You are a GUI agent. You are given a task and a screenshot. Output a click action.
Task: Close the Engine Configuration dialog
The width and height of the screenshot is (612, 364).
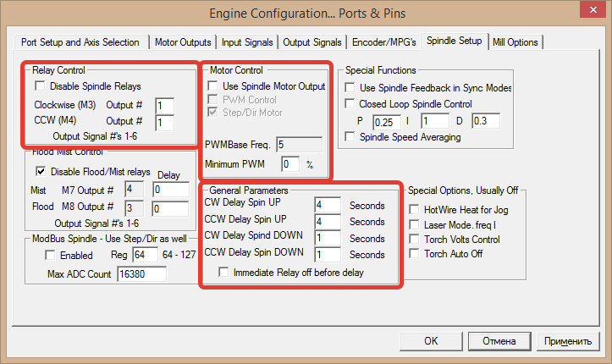click(590, 12)
